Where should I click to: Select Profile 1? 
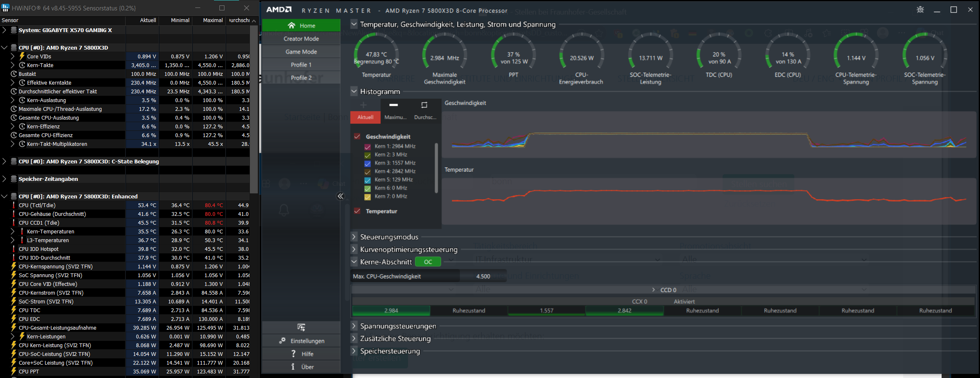301,65
